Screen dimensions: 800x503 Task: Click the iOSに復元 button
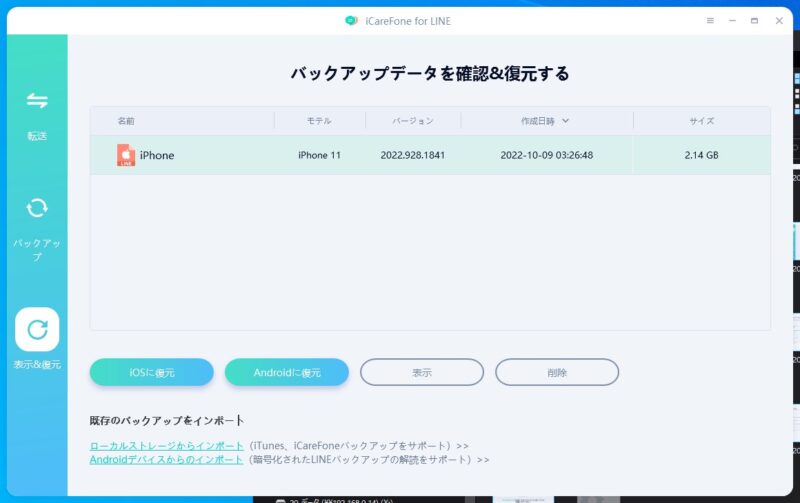(x=152, y=372)
